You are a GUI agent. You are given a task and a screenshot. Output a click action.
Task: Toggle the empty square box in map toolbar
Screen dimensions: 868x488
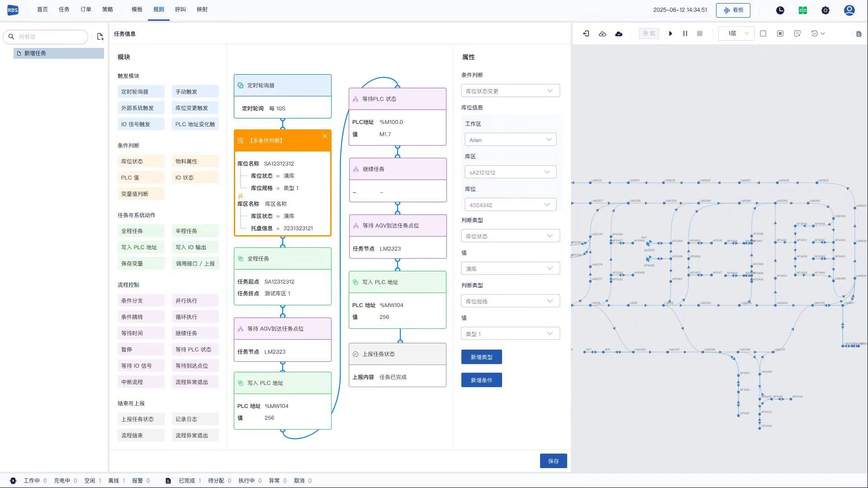pos(763,34)
